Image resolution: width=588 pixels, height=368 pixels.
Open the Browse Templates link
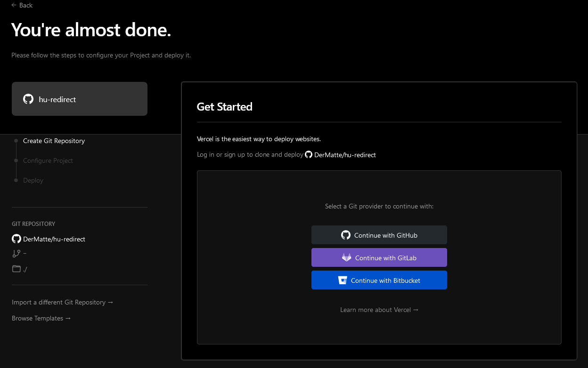coord(41,318)
